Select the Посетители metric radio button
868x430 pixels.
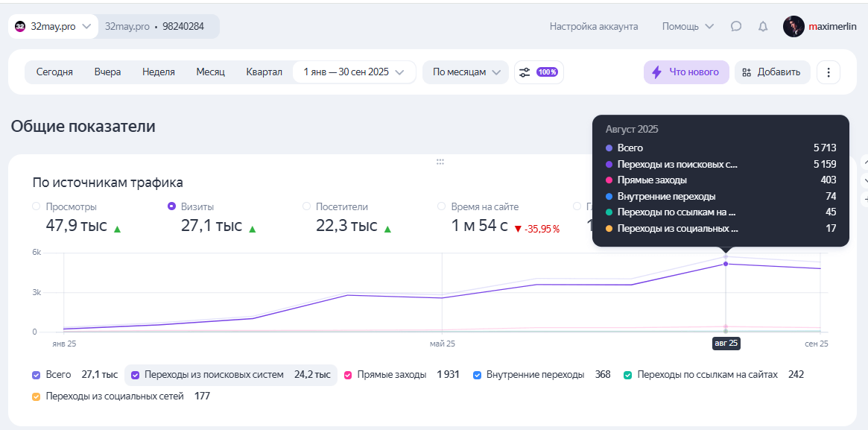[306, 206]
